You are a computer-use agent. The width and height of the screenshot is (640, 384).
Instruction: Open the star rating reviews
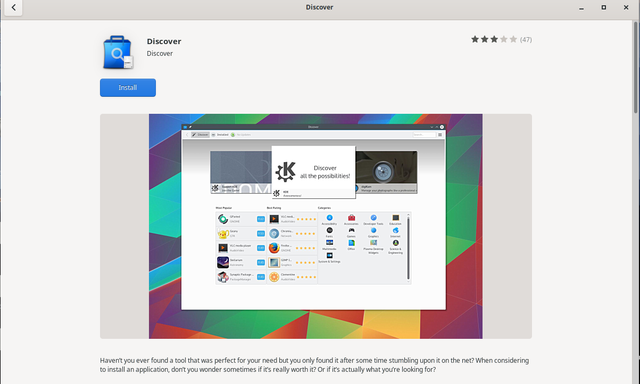(x=494, y=39)
